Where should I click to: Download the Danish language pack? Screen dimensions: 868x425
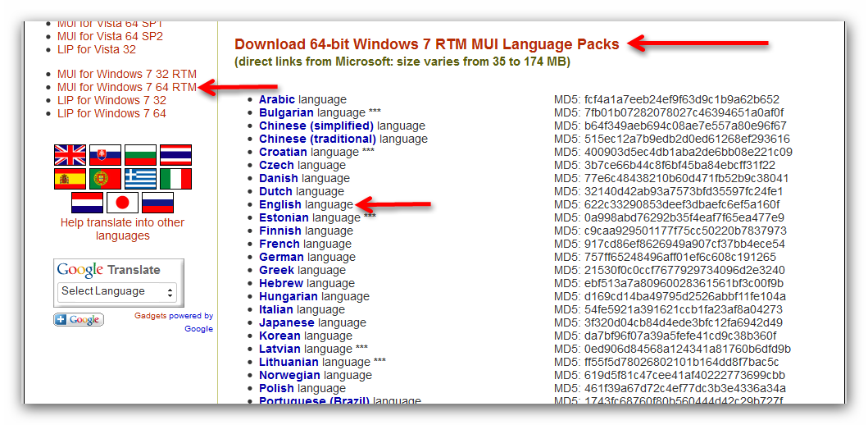(279, 178)
